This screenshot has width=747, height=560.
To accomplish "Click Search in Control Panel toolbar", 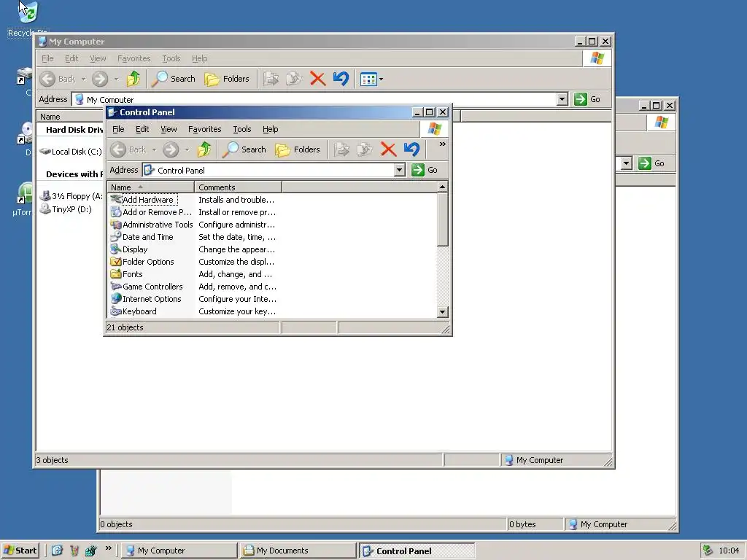I will click(x=244, y=149).
